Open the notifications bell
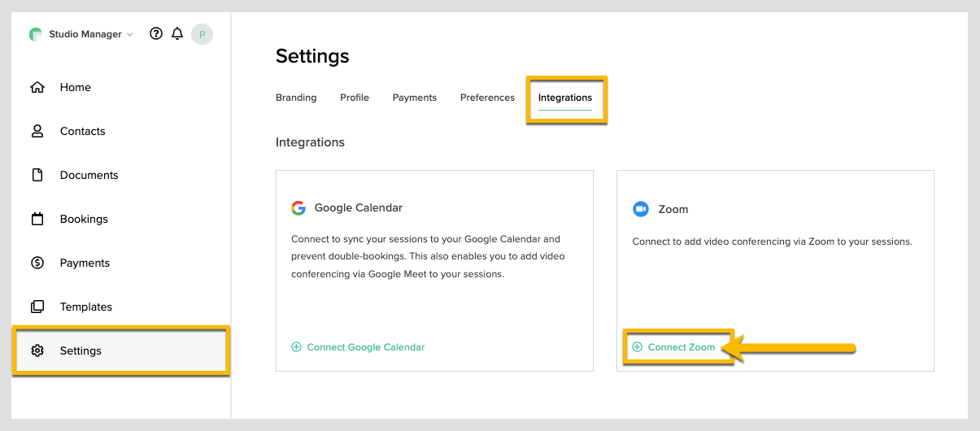Image resolution: width=980 pixels, height=431 pixels. (177, 34)
